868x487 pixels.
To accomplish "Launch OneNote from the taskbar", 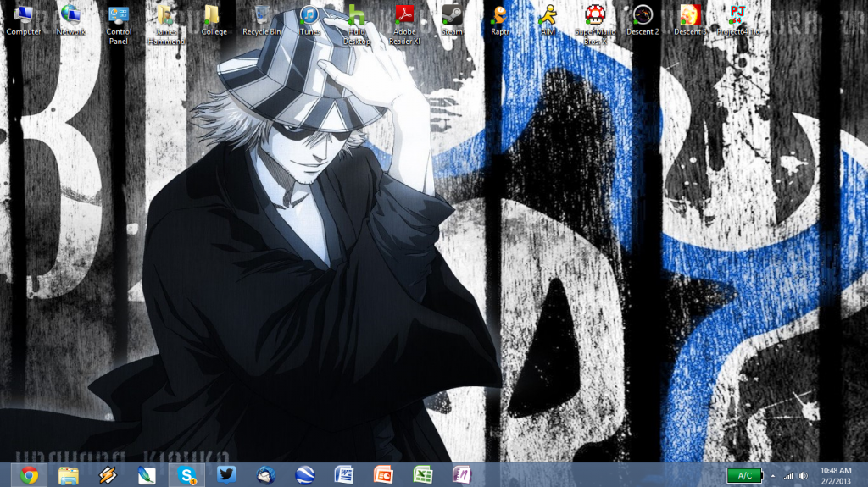I will click(462, 475).
